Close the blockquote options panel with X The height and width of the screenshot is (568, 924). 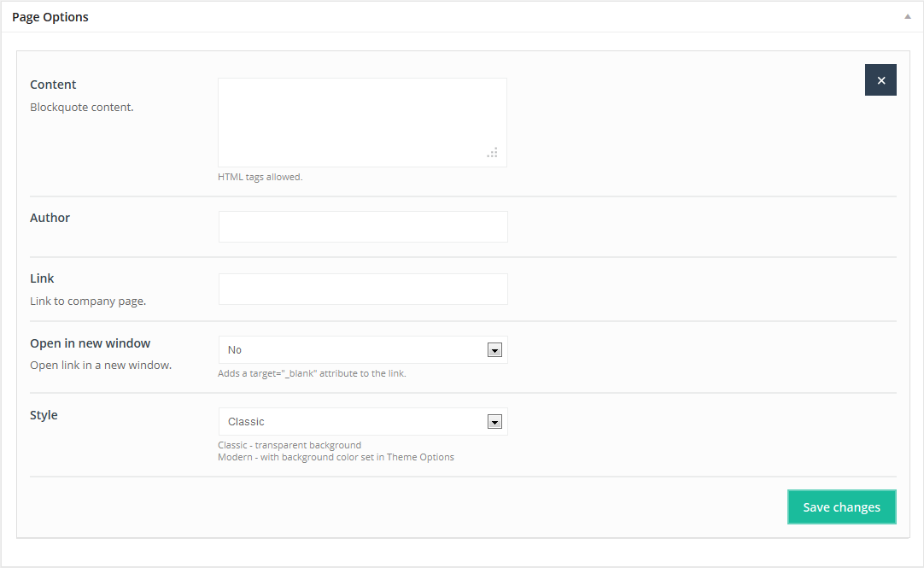[880, 80]
